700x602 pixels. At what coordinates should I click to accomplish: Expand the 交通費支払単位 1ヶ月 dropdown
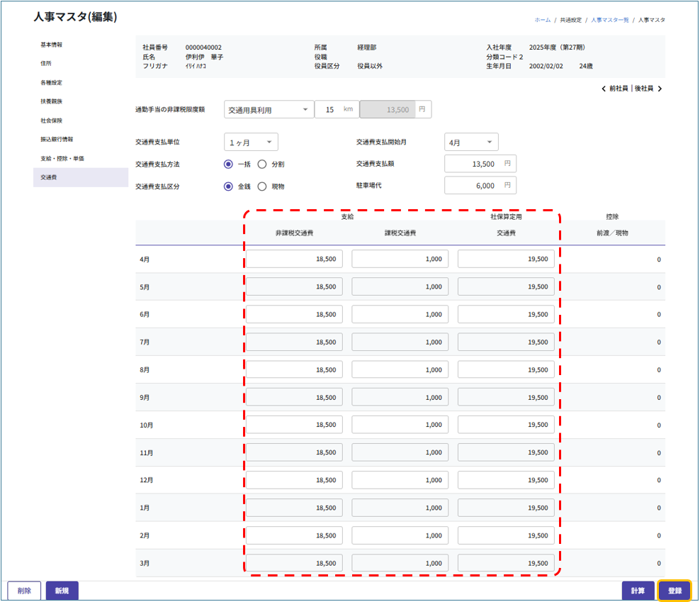pyautogui.click(x=251, y=143)
